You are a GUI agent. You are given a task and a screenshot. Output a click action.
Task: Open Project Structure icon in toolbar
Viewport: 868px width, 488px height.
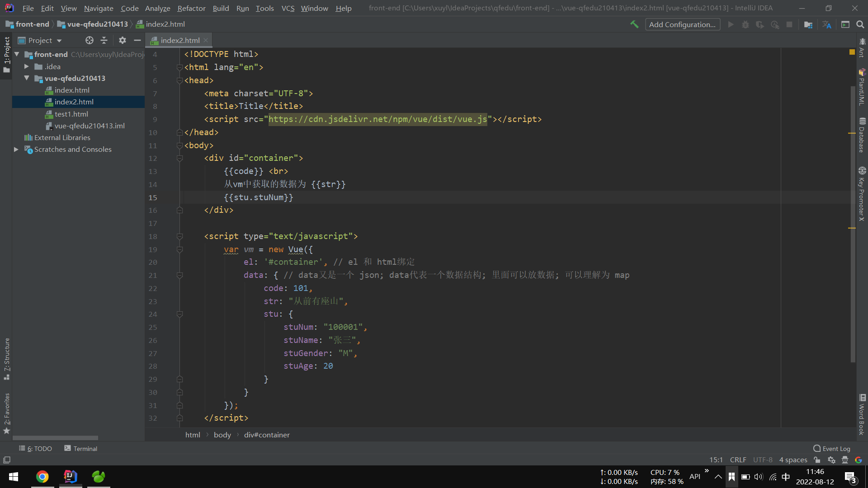point(808,24)
